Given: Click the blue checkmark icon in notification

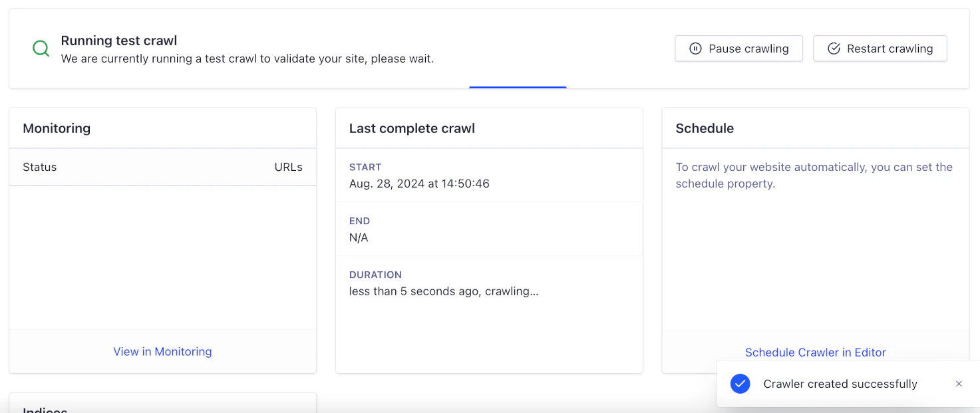Looking at the screenshot, I should pos(740,384).
